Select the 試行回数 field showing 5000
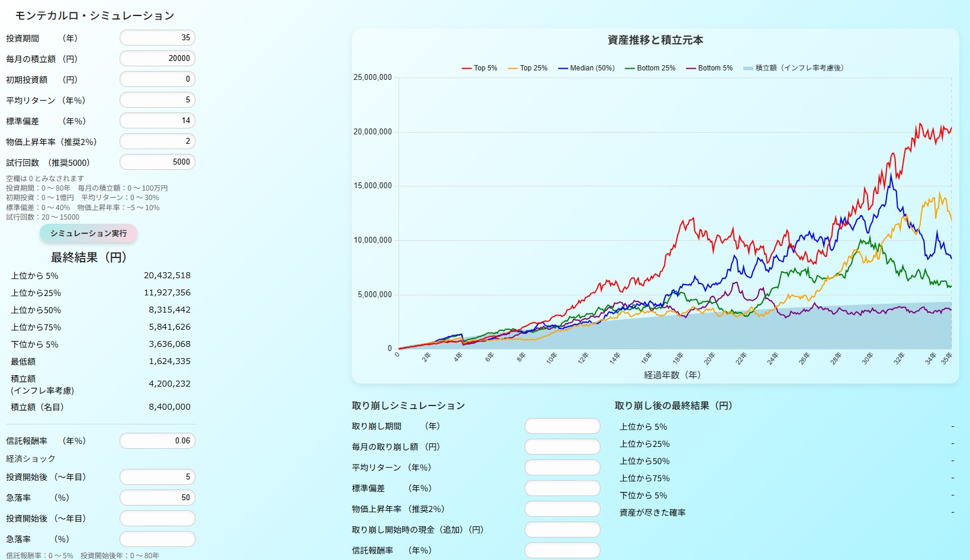970x560 pixels. pos(158,162)
